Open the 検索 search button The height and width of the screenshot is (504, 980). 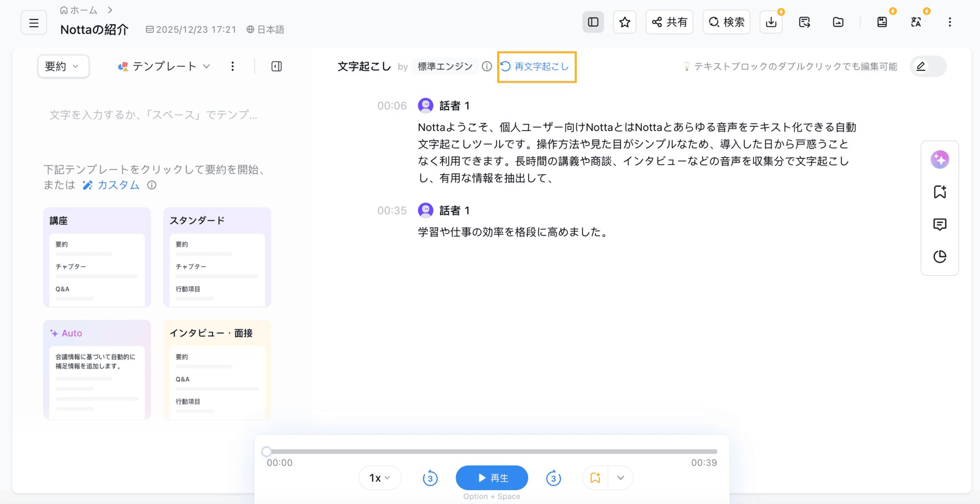pyautogui.click(x=726, y=22)
